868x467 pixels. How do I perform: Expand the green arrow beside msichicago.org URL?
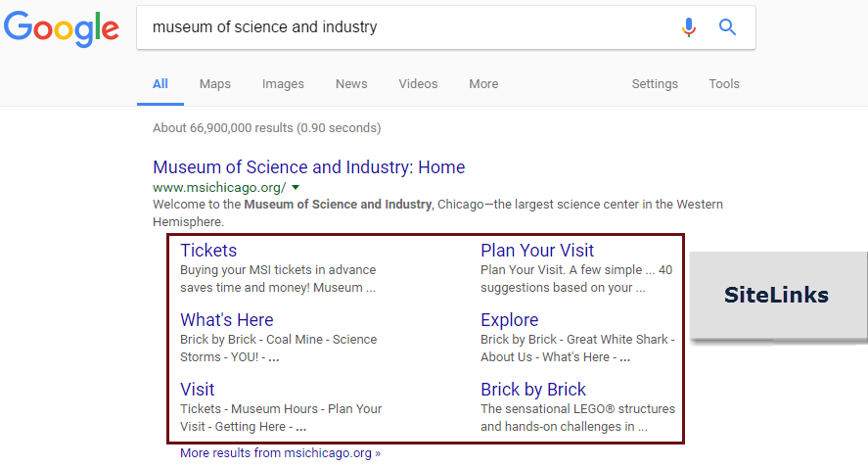click(x=296, y=187)
